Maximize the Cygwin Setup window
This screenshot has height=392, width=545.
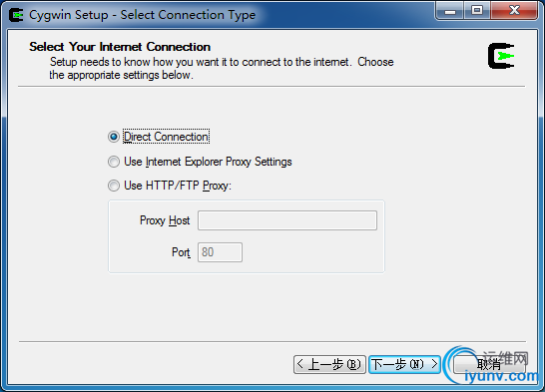point(477,11)
